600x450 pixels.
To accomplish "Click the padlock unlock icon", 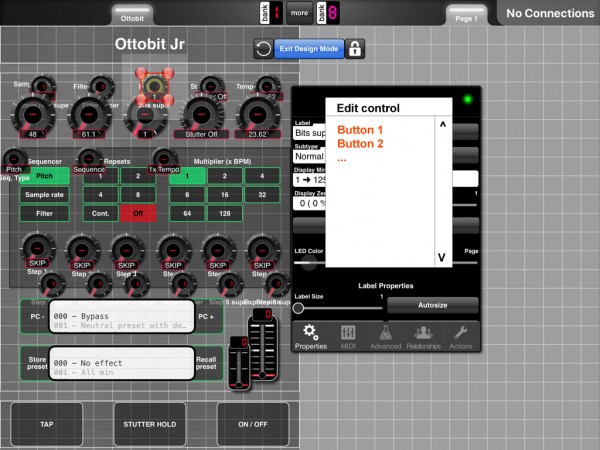I will pyautogui.click(x=355, y=49).
